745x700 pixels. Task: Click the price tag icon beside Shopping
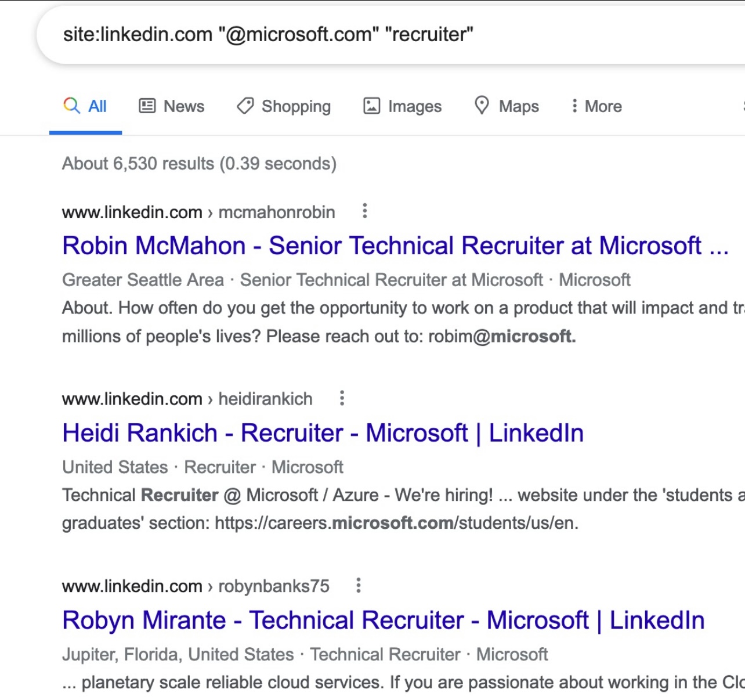[x=245, y=106]
